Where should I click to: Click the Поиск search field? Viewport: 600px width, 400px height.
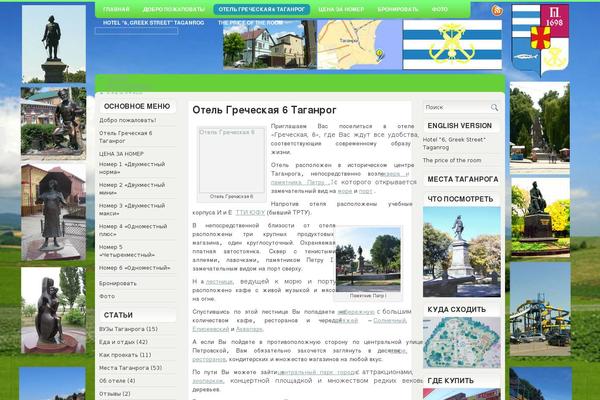[456, 108]
